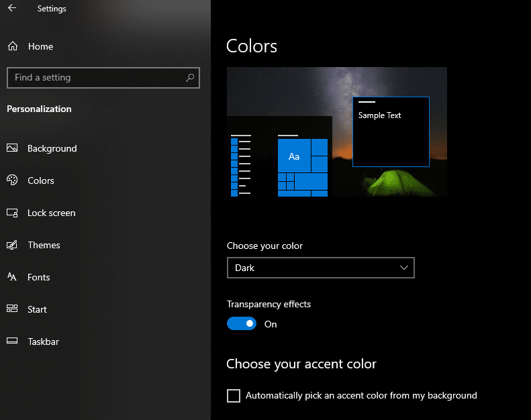This screenshot has width=531, height=420.
Task: Click the Colors palette icon
Action: coord(12,180)
